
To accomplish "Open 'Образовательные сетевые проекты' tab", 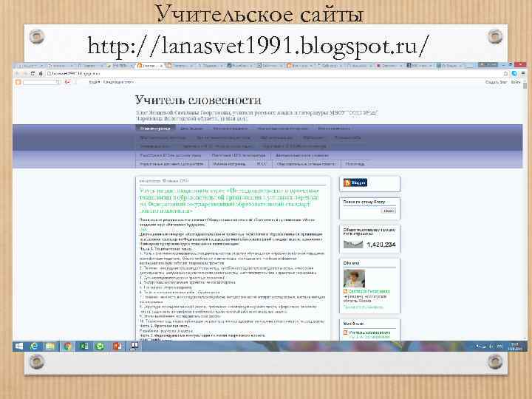I will (x=306, y=164).
